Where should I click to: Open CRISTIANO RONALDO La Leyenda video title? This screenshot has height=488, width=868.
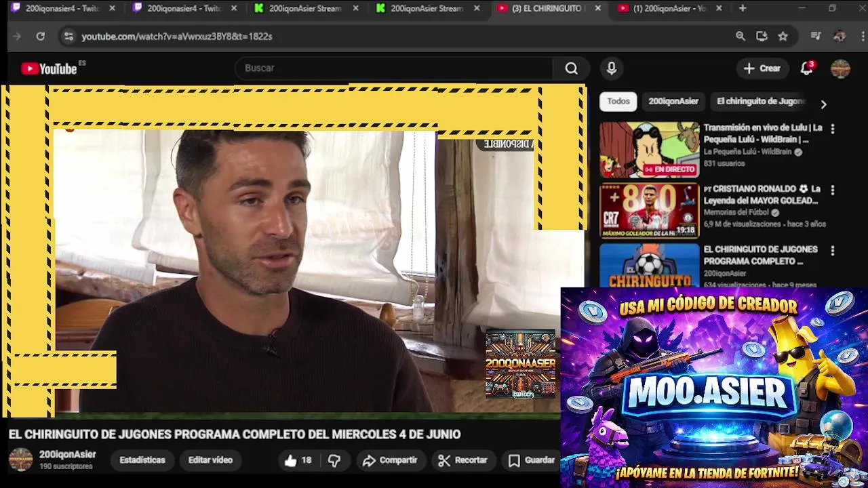point(762,195)
